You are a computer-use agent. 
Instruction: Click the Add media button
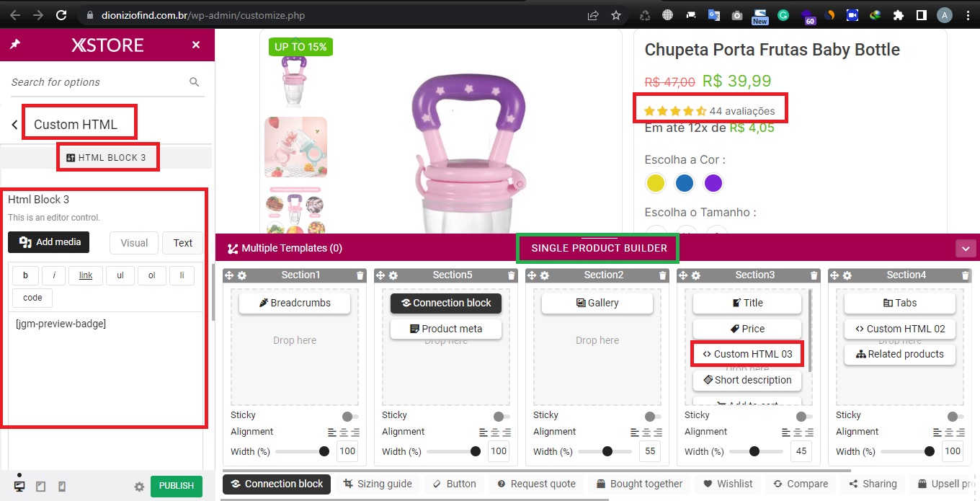49,242
